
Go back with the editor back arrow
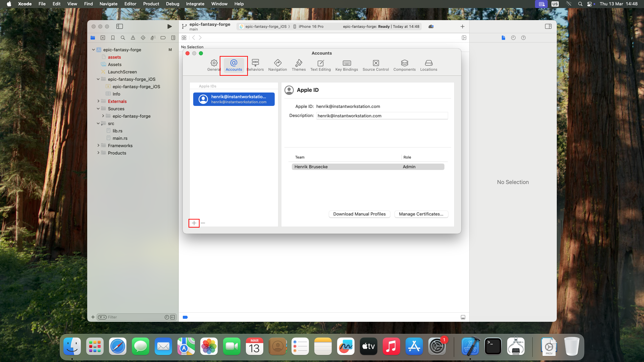pyautogui.click(x=194, y=38)
